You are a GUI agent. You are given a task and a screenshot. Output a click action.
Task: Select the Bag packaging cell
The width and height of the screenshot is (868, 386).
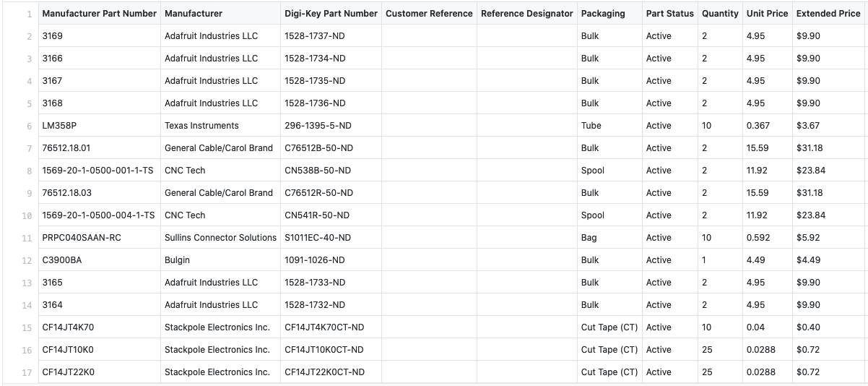coord(589,238)
